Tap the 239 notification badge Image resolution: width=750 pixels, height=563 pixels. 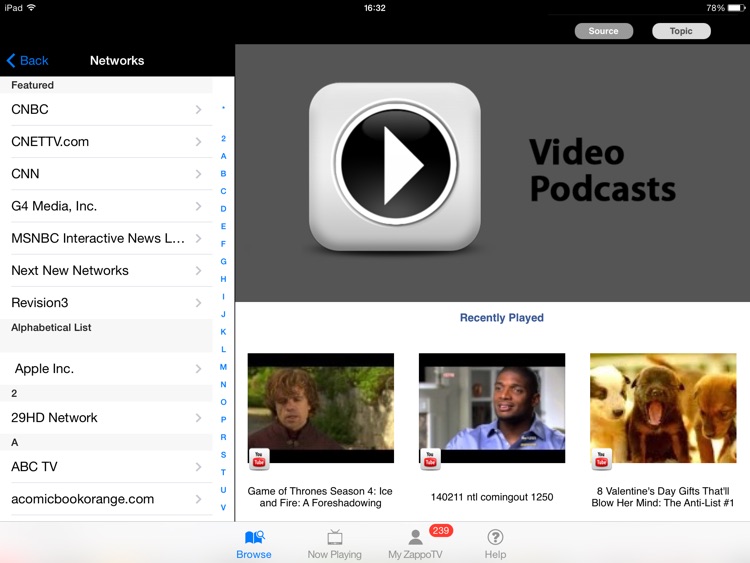(441, 530)
